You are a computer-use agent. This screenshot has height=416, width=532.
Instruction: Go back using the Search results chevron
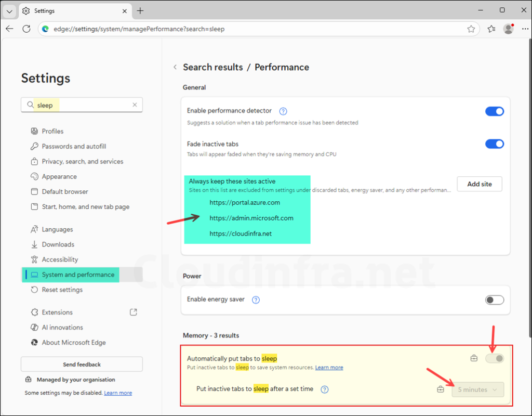[175, 67]
